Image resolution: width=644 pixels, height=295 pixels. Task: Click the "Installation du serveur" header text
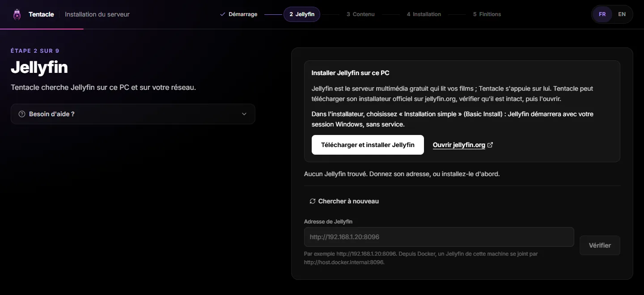coord(97,14)
